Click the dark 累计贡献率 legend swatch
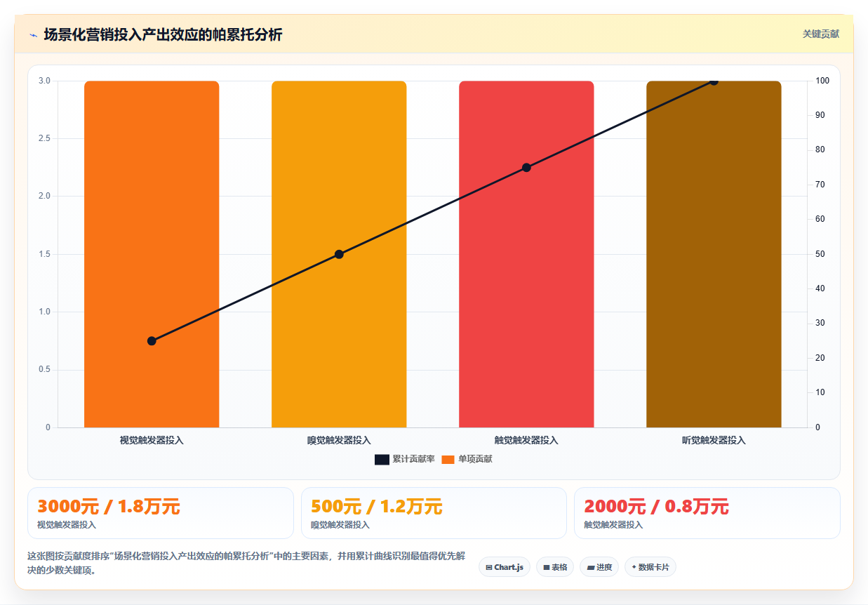 (382, 459)
